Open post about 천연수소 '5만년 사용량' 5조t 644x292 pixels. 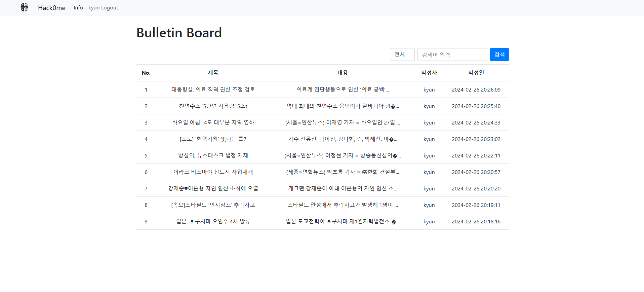pos(213,106)
